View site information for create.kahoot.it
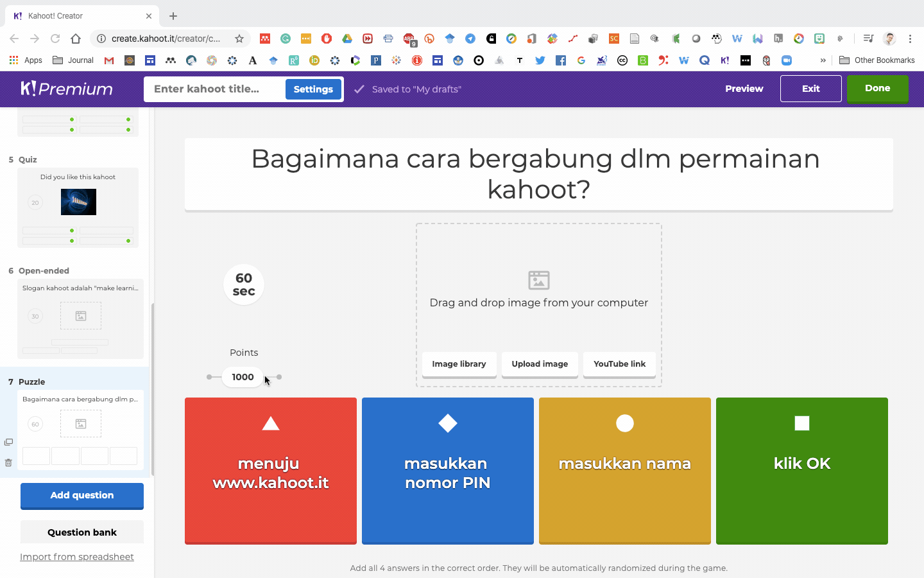Viewport: 924px width, 578px height. click(x=101, y=39)
